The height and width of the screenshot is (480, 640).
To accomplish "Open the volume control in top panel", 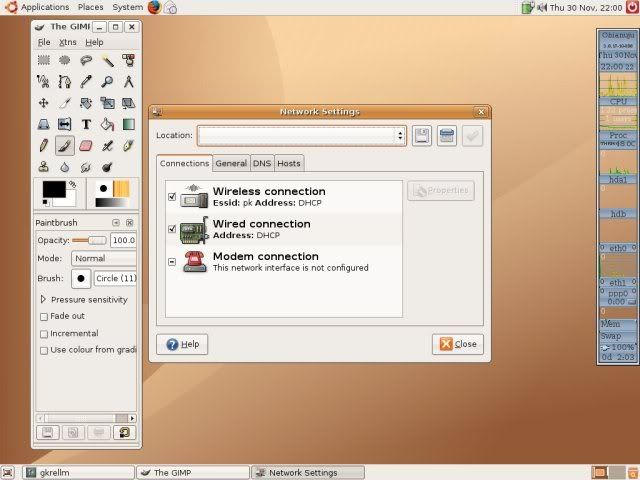I will 542,7.
